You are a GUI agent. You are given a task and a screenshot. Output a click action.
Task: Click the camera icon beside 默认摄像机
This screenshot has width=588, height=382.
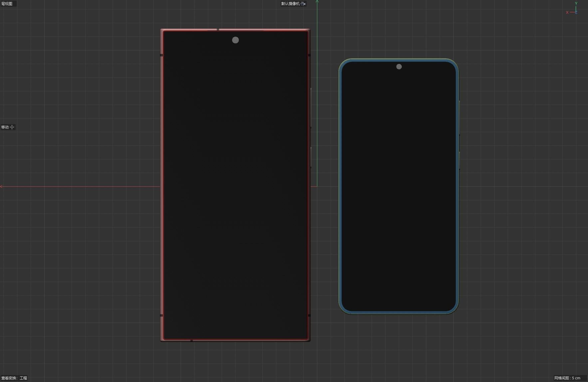click(x=303, y=4)
